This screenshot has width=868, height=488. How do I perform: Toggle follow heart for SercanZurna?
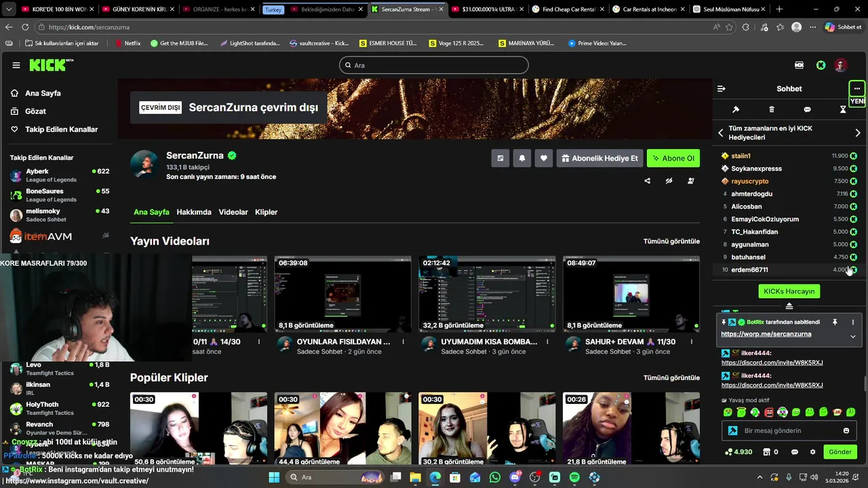point(544,158)
